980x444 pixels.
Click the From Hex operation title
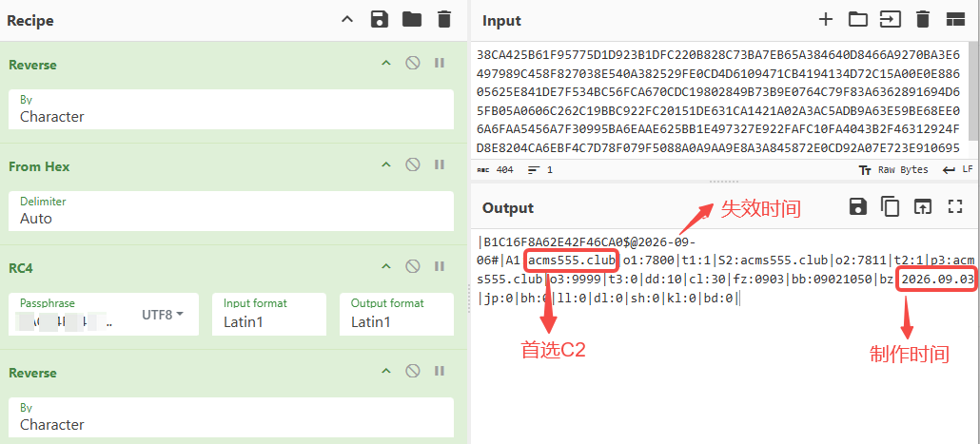39,166
